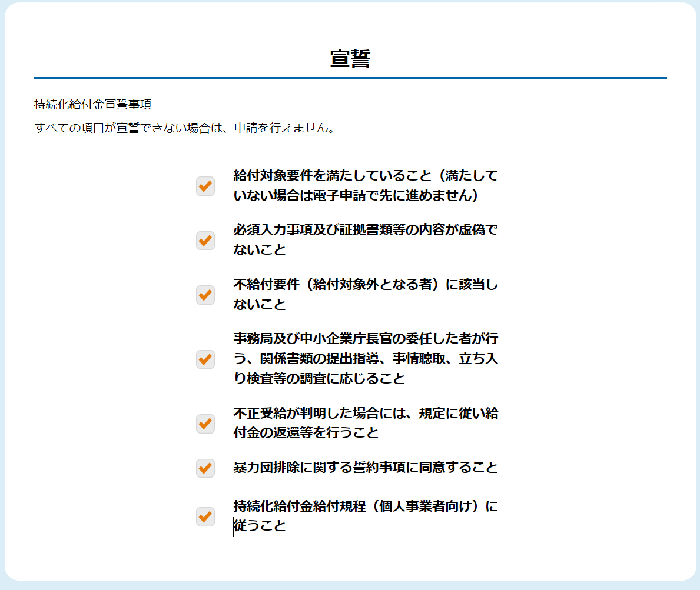Toggle the 暴力団排除に関する誓約事項 checkbox
700x590 pixels.
click(x=205, y=468)
